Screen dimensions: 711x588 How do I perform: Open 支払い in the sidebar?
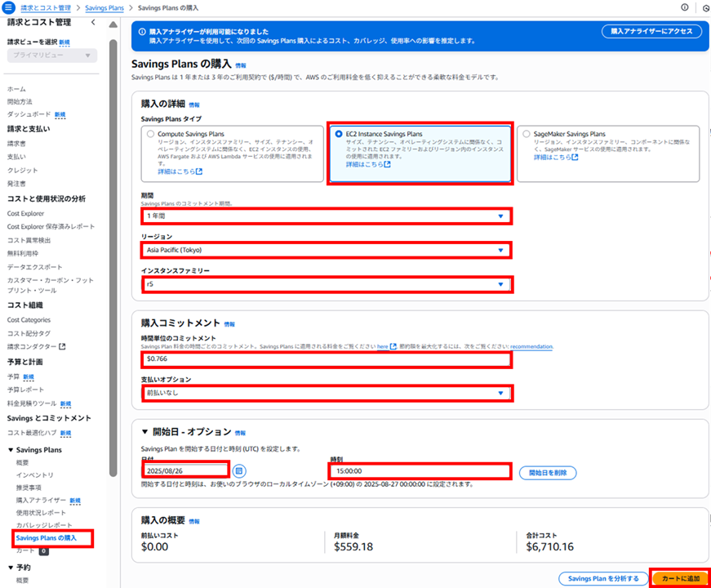(x=16, y=157)
